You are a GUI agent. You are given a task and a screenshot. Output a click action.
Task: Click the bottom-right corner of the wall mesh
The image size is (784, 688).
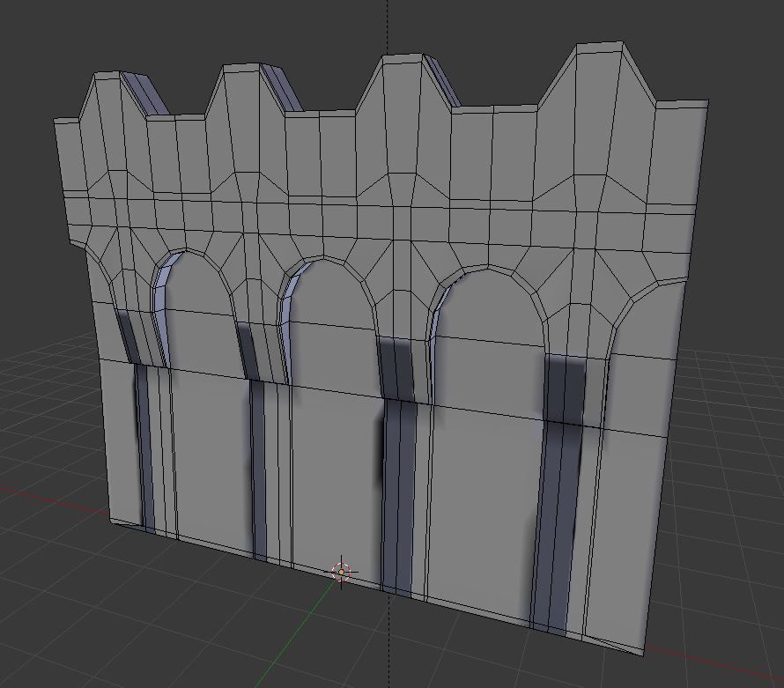pos(644,655)
